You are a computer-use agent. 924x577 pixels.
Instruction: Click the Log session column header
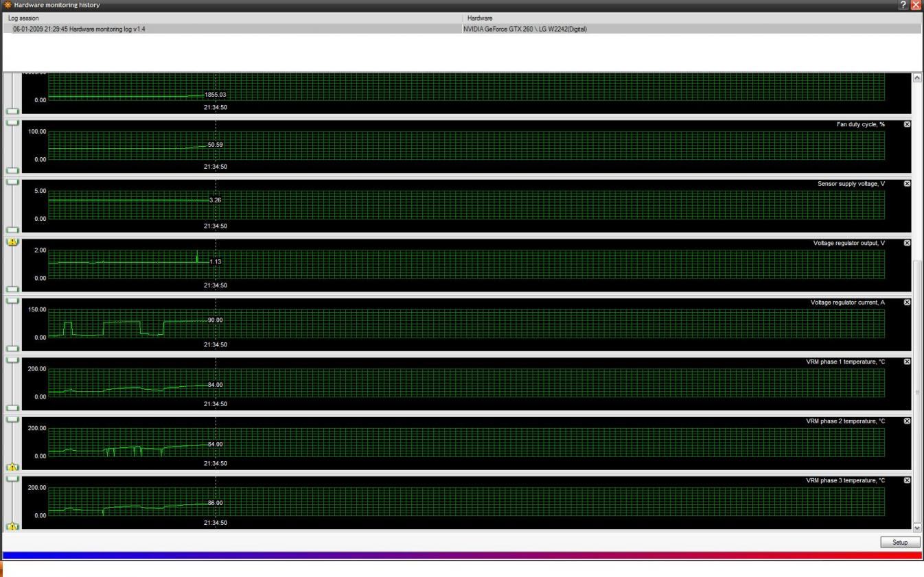pyautogui.click(x=231, y=17)
